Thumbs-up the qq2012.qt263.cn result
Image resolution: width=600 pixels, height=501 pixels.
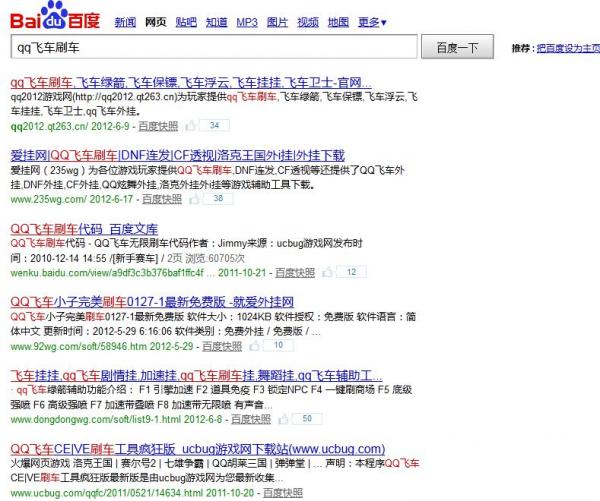pos(190,126)
